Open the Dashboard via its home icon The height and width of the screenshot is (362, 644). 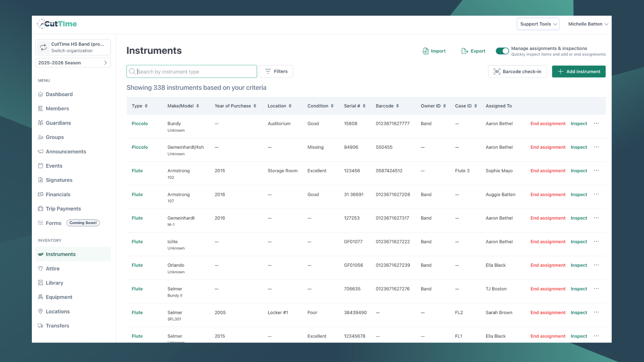[x=41, y=94]
